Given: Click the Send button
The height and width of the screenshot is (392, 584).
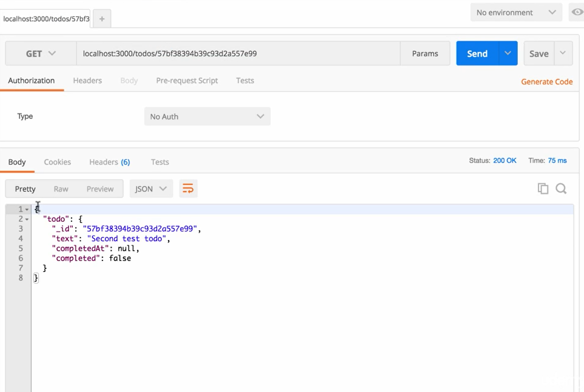Looking at the screenshot, I should 477,53.
